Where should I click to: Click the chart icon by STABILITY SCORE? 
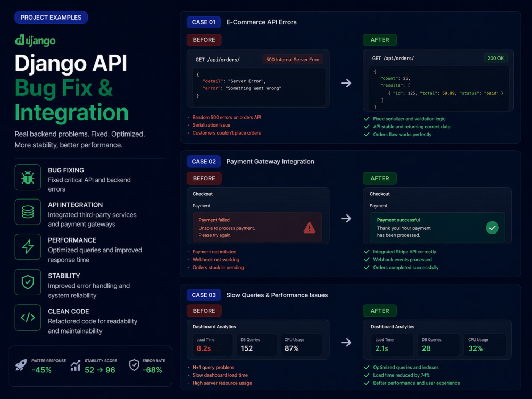pos(76,365)
